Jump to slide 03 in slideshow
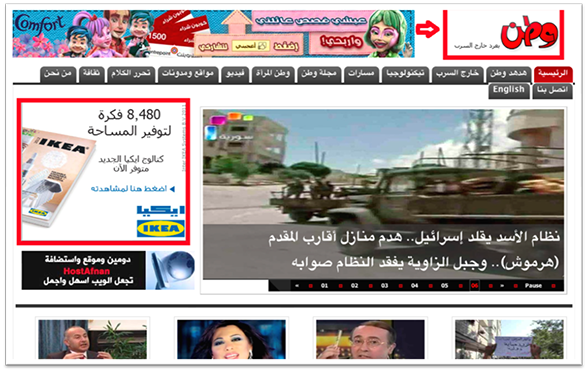 point(384,286)
